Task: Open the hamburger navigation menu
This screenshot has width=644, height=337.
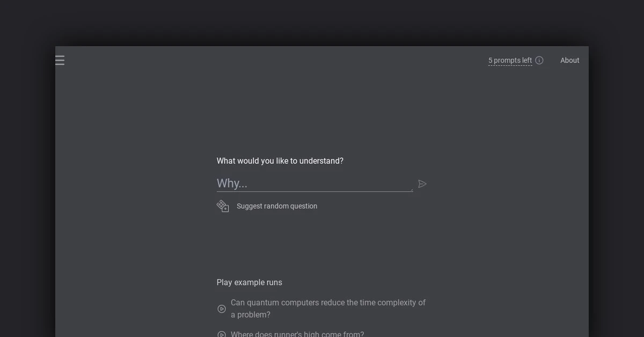Action: coord(60,60)
